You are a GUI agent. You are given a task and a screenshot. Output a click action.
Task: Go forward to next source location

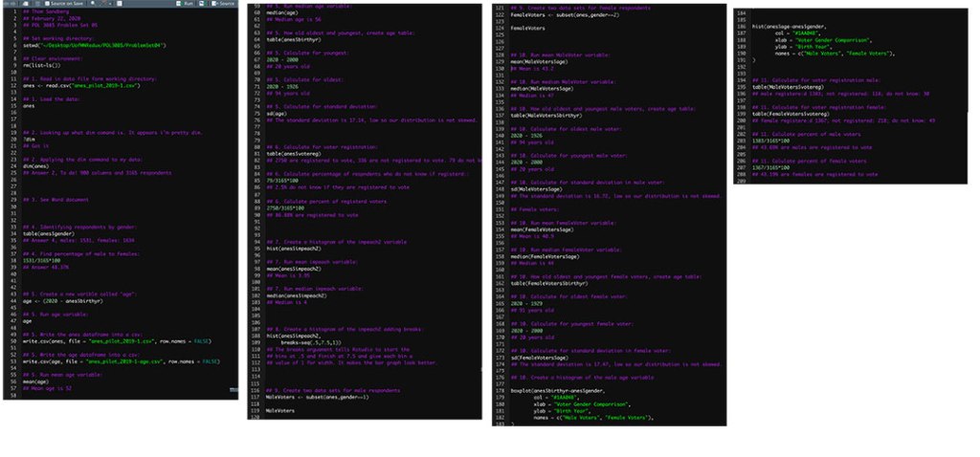(13, 3)
